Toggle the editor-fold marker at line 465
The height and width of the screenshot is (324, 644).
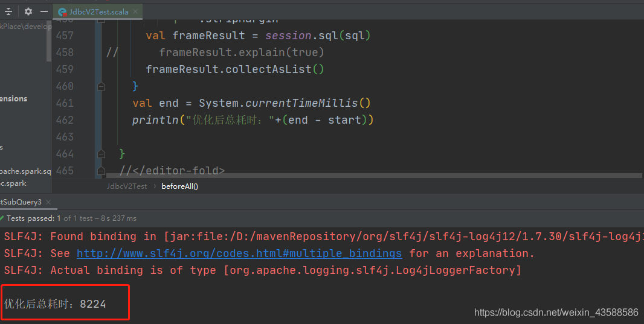click(101, 171)
